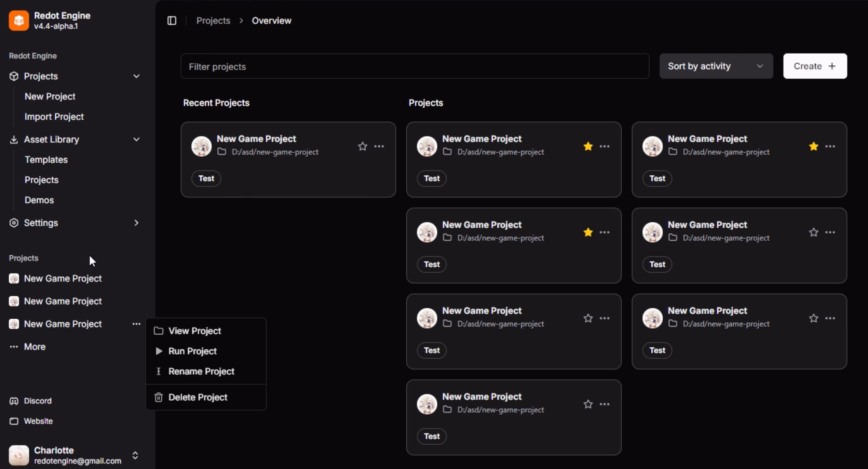Star the bottom-most project card
This screenshot has height=469, width=868.
pos(588,404)
